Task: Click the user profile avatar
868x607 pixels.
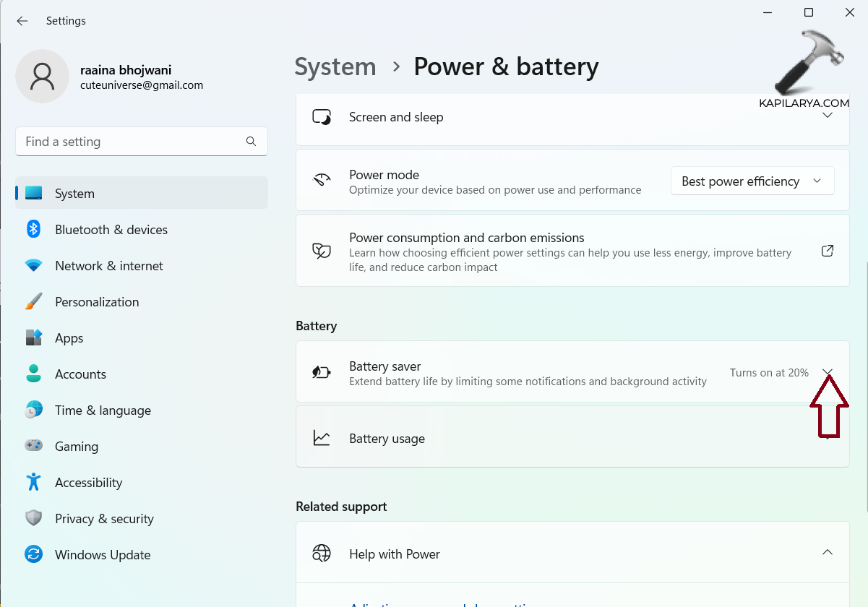Action: [43, 76]
